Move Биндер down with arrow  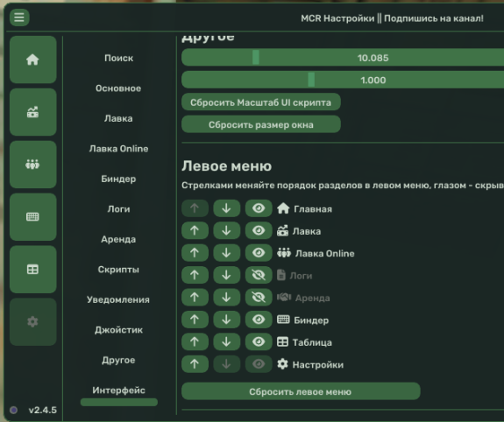click(227, 320)
